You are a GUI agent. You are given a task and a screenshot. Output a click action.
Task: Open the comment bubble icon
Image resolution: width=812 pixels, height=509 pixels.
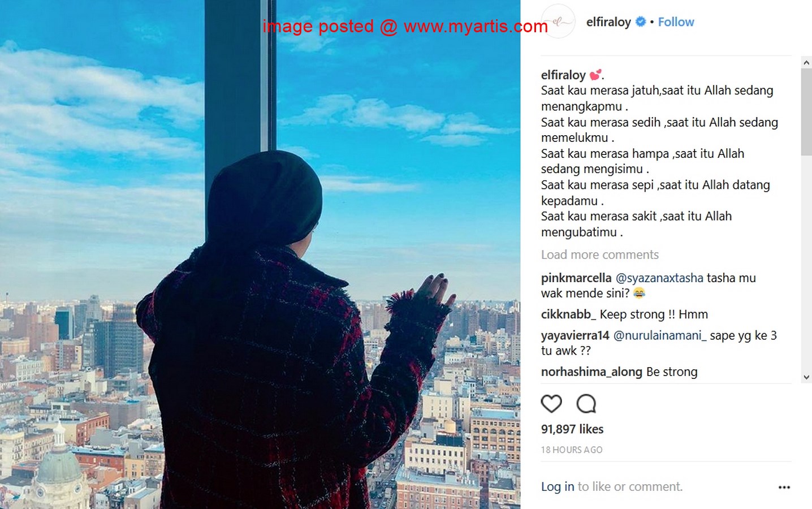586,404
